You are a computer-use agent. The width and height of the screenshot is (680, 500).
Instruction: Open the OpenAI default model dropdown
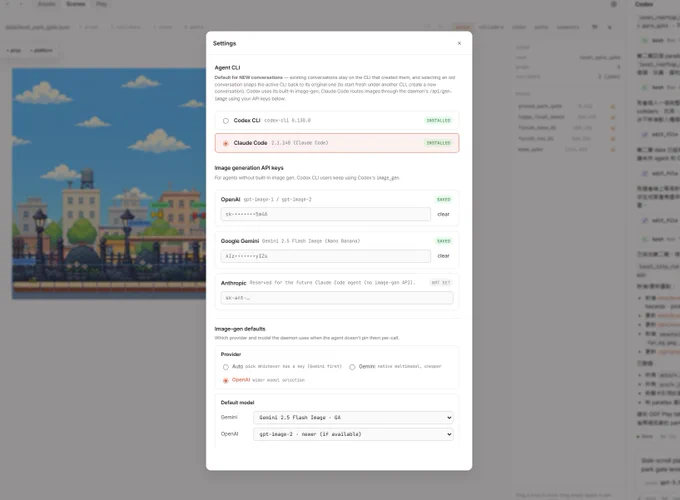point(353,434)
